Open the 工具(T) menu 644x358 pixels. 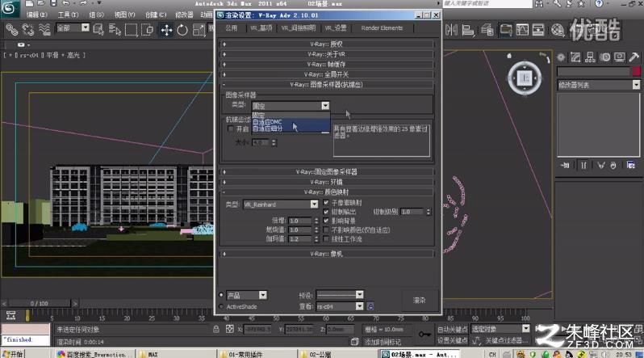point(68,15)
